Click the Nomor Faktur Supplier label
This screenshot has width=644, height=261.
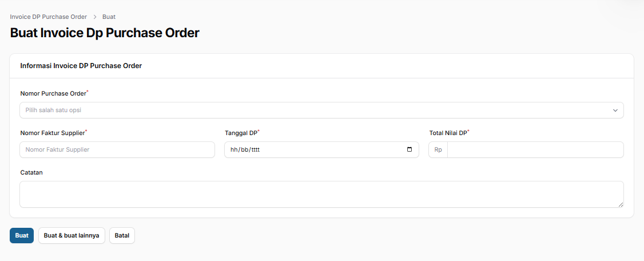(54, 133)
